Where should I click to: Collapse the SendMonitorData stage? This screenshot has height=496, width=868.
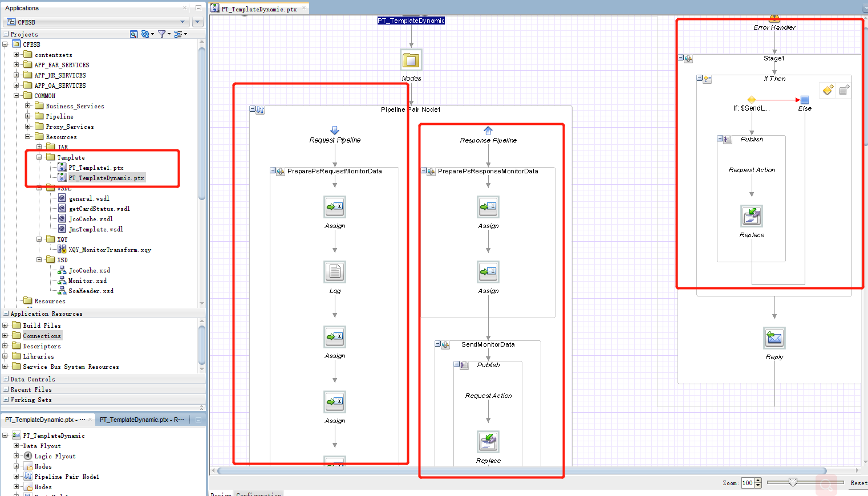(x=438, y=344)
